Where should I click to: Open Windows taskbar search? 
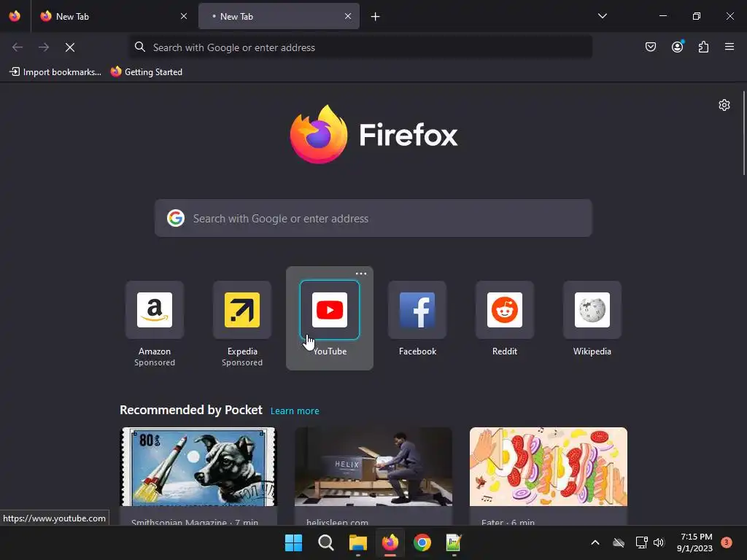click(x=326, y=542)
